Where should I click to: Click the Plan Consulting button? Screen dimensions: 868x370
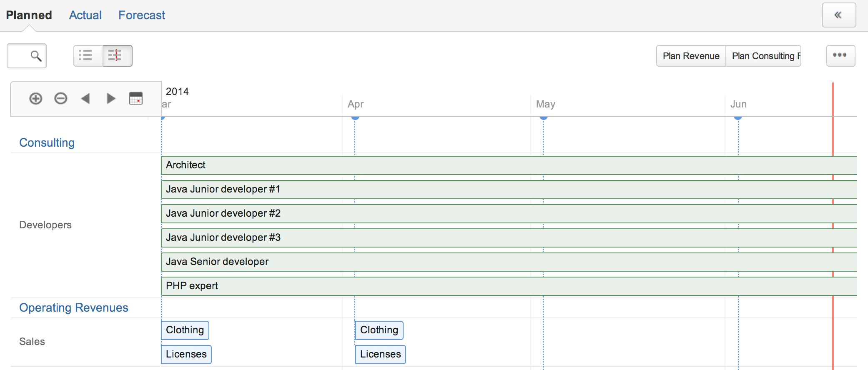tap(763, 56)
